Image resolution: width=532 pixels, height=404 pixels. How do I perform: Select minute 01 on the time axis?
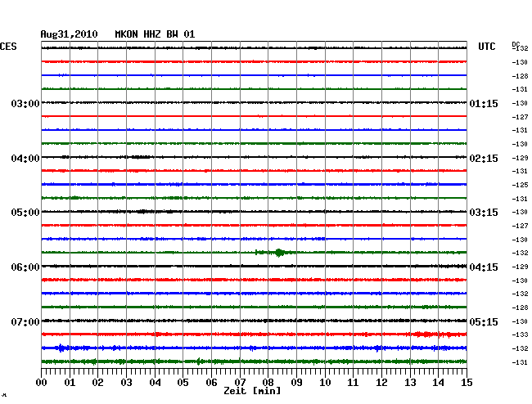pos(70,382)
